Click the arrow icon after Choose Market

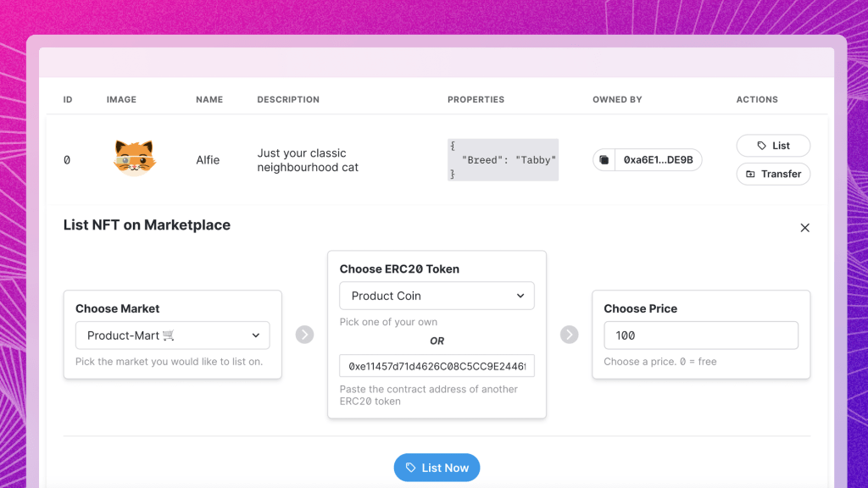pyautogui.click(x=304, y=335)
